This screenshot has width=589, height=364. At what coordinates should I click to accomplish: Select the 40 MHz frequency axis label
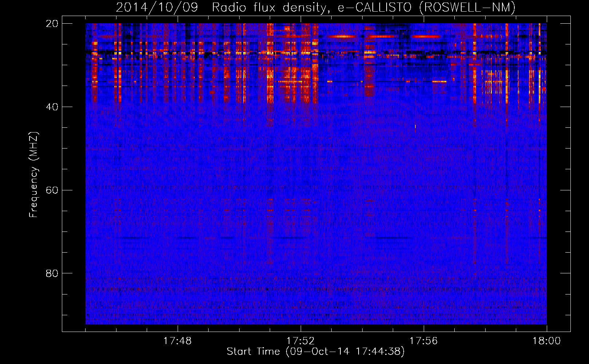(x=52, y=107)
